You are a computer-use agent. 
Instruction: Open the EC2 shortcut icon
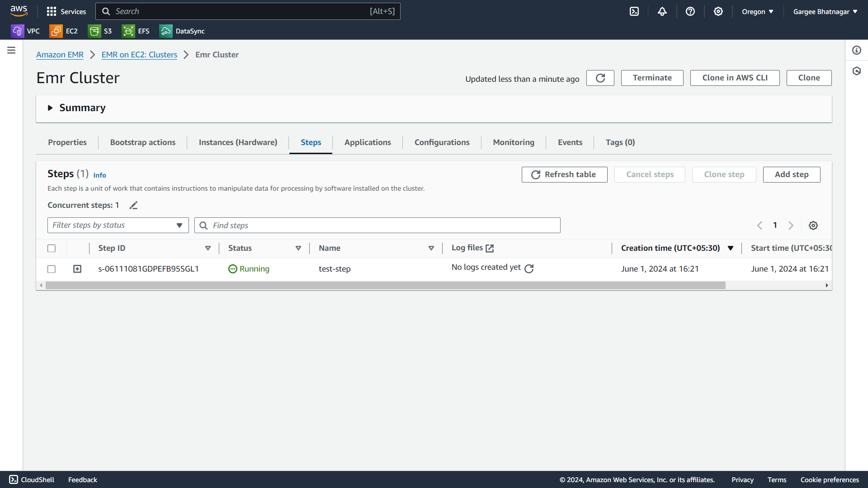point(56,31)
